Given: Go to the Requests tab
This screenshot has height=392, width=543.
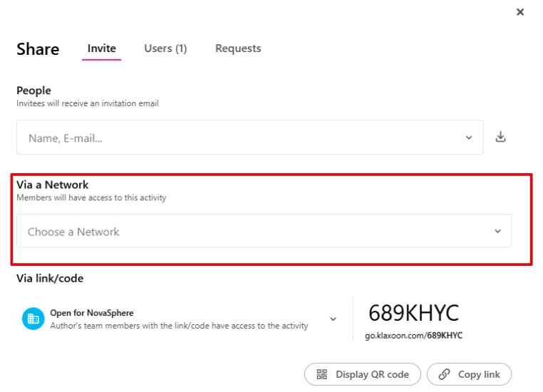Looking at the screenshot, I should [238, 48].
